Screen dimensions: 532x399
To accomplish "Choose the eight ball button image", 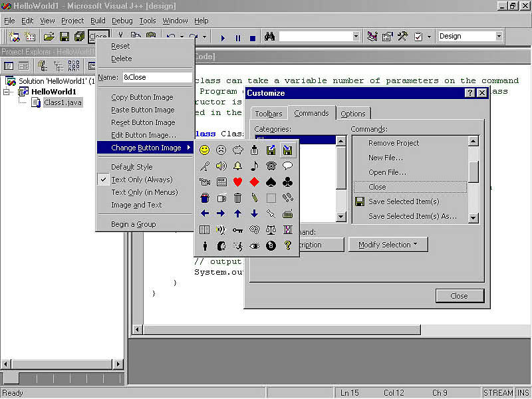I will (271, 245).
